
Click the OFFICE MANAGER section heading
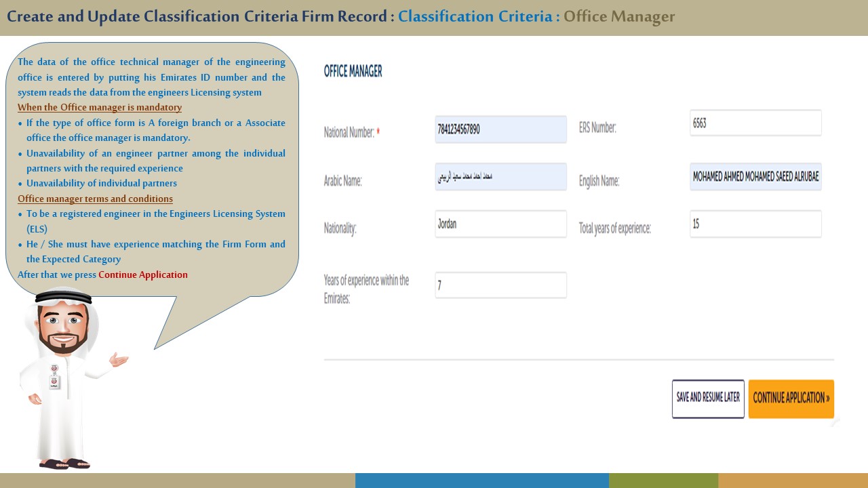[353, 71]
